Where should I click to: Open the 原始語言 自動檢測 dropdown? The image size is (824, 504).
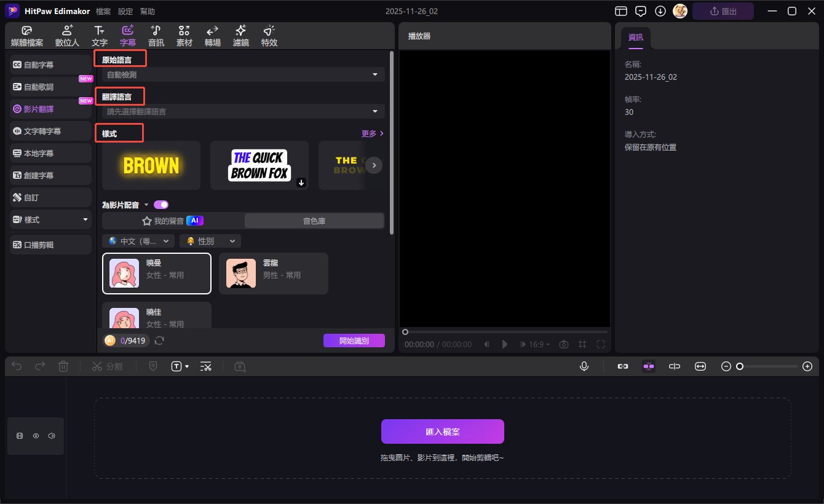coord(243,74)
